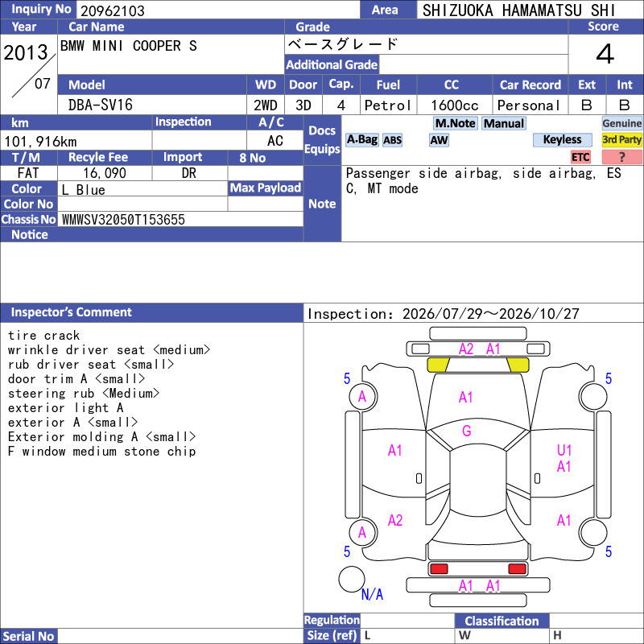Click comment 'wrinkle driver seat <medium>'
This screenshot has height=644, width=644.
pos(109,350)
